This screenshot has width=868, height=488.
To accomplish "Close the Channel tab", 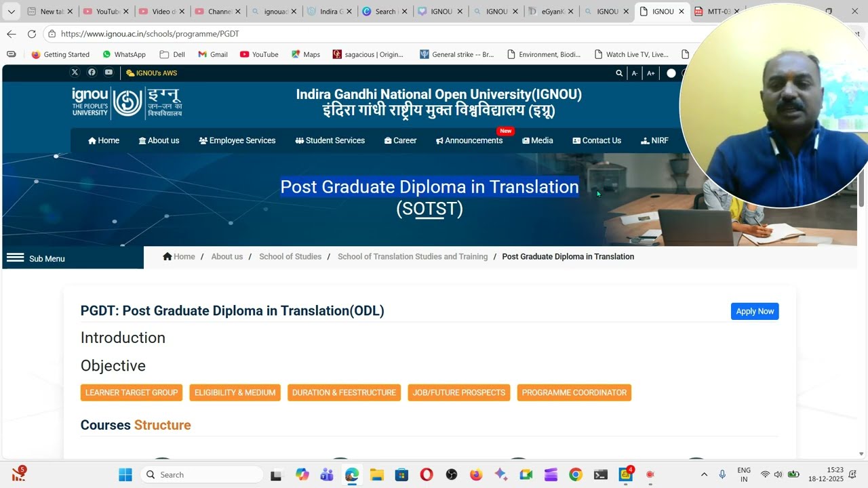I will pyautogui.click(x=238, y=12).
